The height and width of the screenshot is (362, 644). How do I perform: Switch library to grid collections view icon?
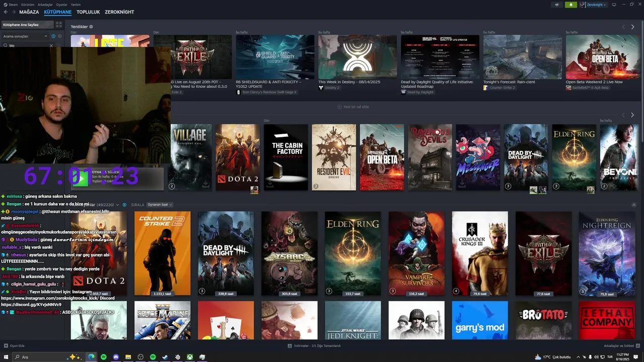pos(59,25)
